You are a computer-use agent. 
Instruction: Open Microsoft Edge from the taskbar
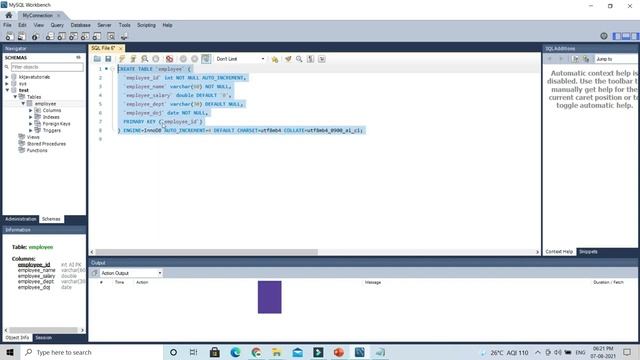[x=236, y=352]
